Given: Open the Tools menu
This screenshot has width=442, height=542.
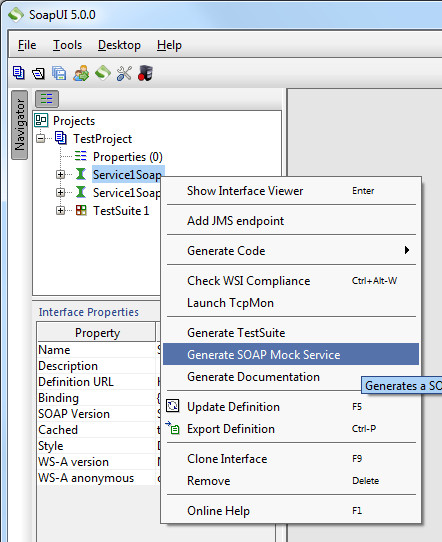Looking at the screenshot, I should (x=67, y=45).
